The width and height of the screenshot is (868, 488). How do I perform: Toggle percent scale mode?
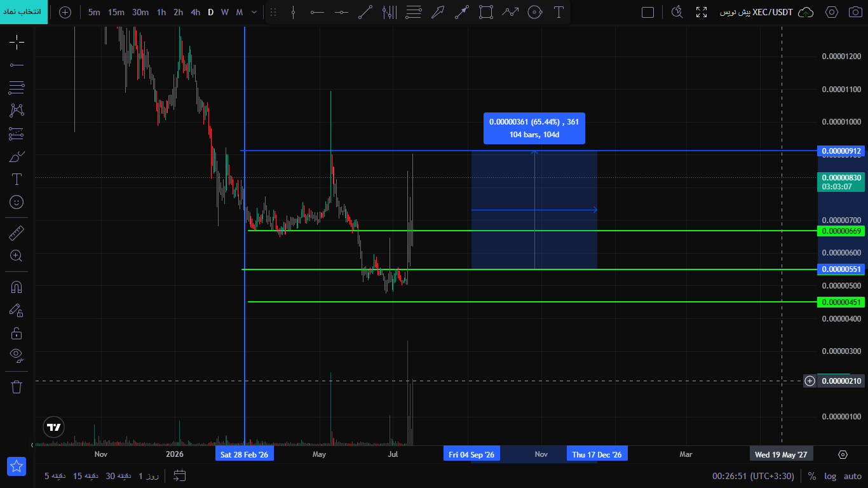click(x=812, y=475)
